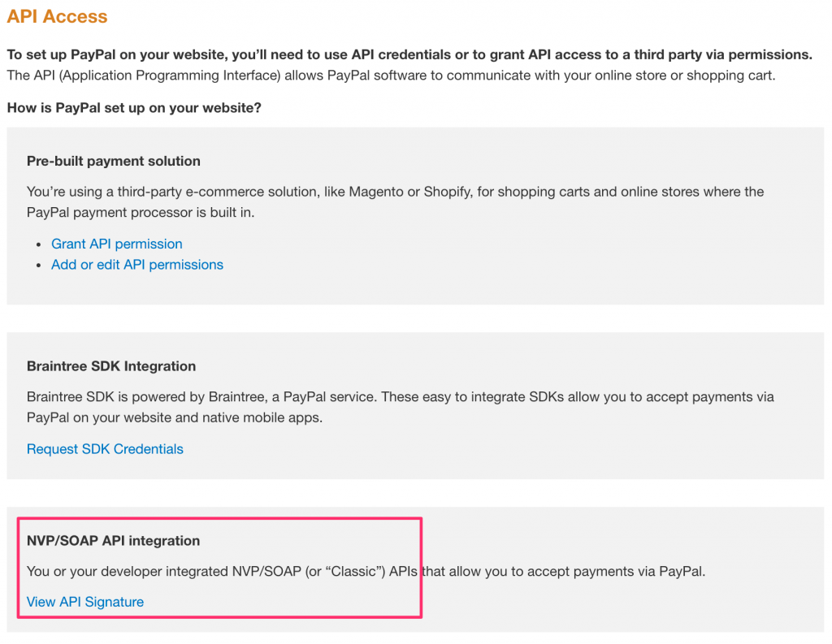Click the "Add or edit API permissions" link
This screenshot has height=644, width=832.
tap(136, 265)
